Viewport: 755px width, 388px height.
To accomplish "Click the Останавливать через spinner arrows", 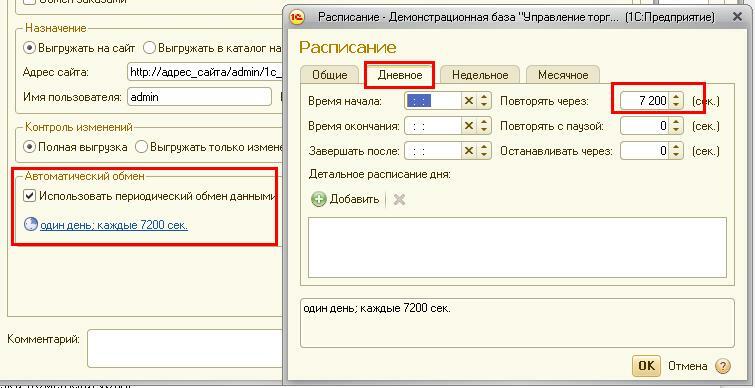I will pos(677,151).
